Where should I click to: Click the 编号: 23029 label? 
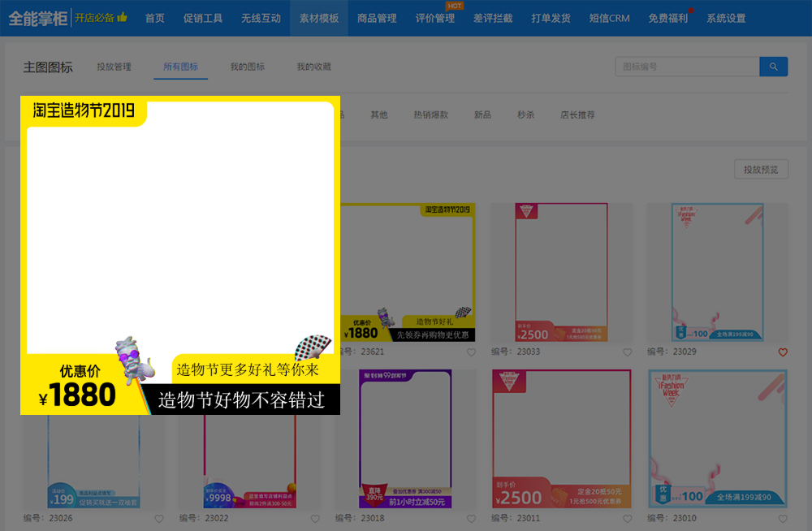[672, 352]
